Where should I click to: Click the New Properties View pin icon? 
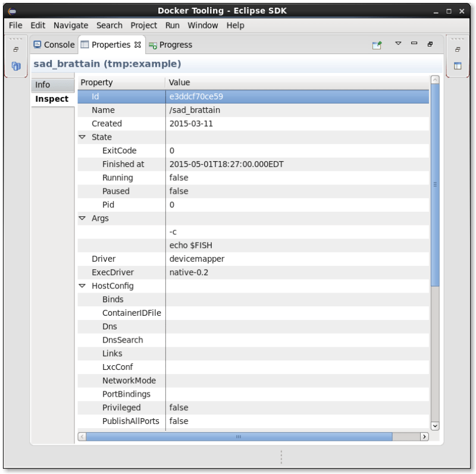tap(377, 45)
